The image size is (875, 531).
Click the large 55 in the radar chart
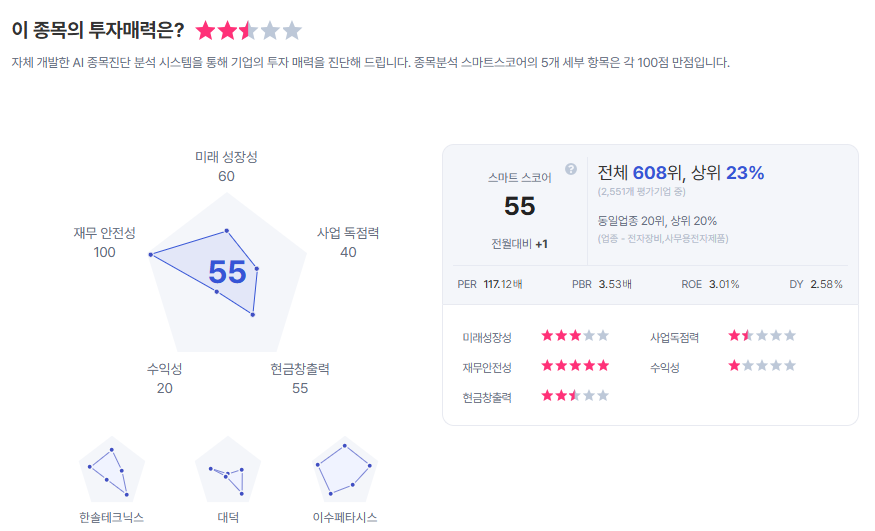tap(227, 272)
